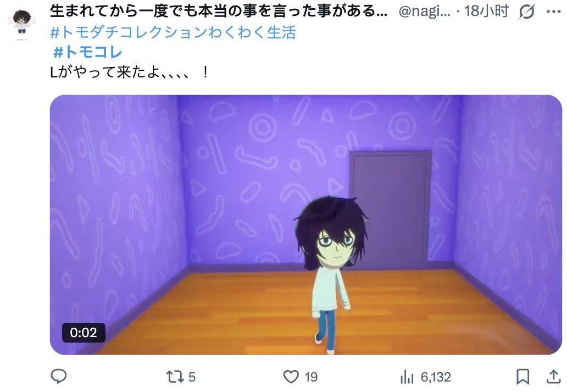
Task: Open the author's profile avatar
Action: pyautogui.click(x=21, y=24)
